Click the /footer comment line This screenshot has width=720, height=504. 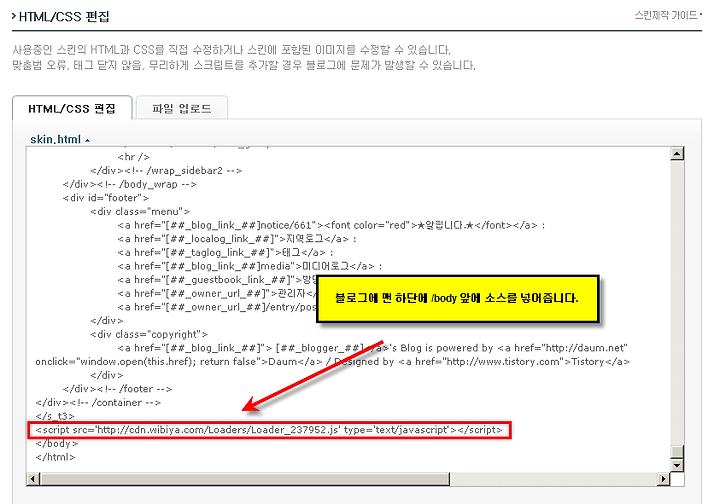coord(117,389)
